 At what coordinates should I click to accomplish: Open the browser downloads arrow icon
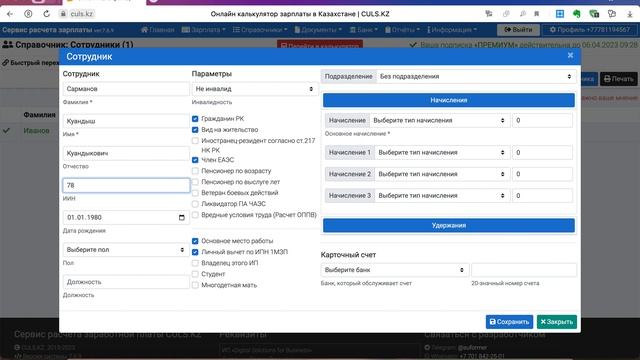pyautogui.click(x=629, y=14)
